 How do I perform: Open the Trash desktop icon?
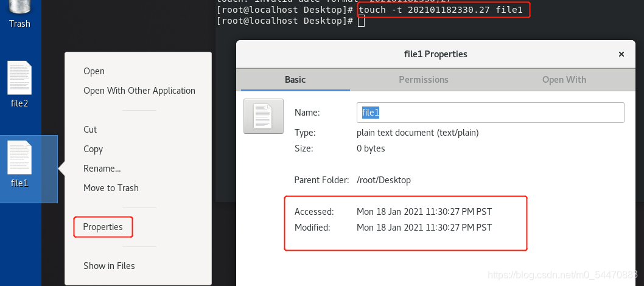19,13
